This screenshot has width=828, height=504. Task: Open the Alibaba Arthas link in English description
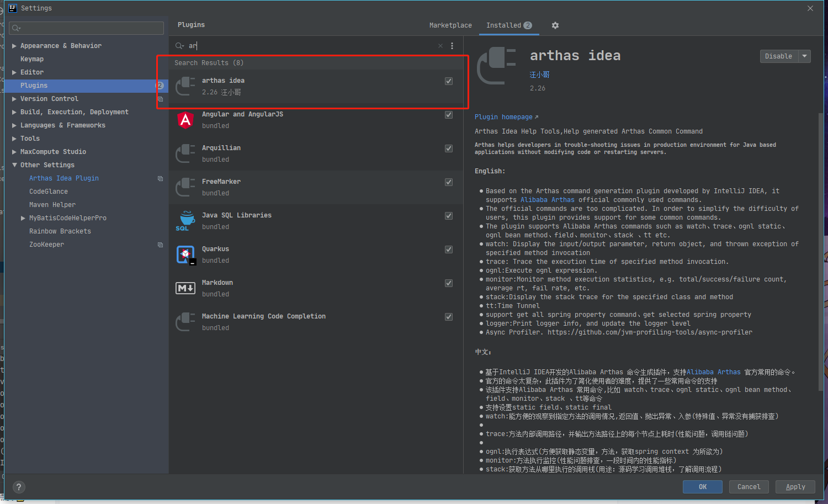click(x=548, y=200)
